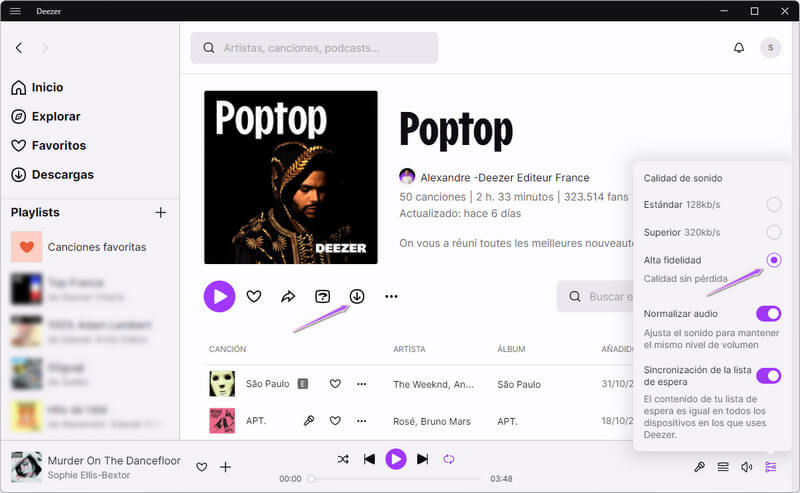Go forward with the right arrow
The width and height of the screenshot is (800, 493).
click(45, 48)
